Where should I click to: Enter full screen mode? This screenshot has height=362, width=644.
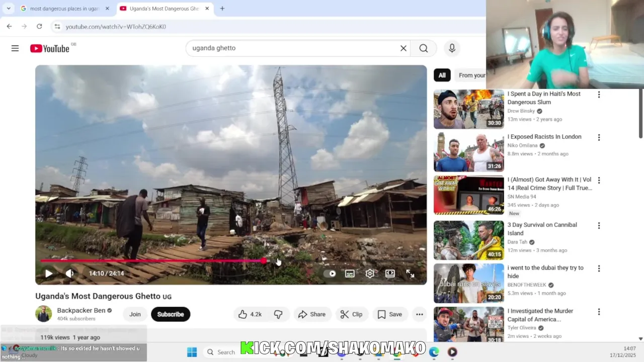coord(410,274)
